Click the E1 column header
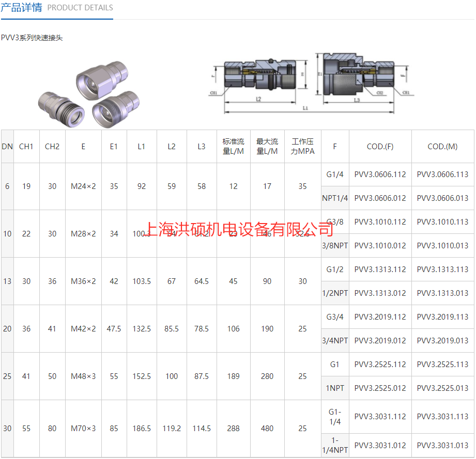476x459 pixels. pyautogui.click(x=114, y=147)
